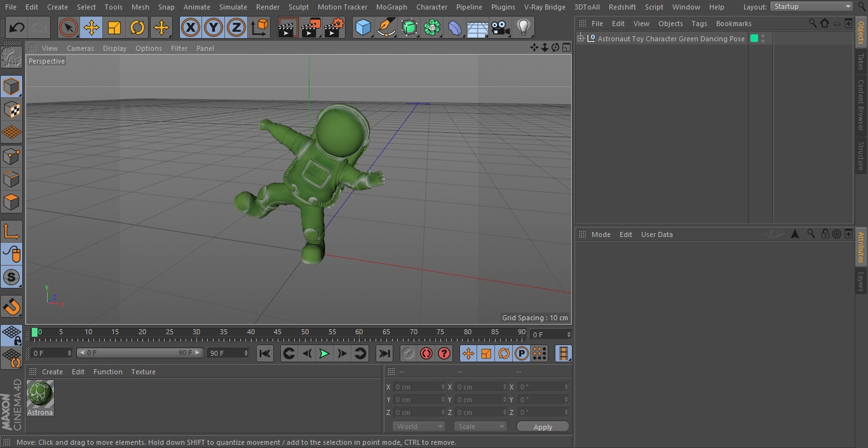This screenshot has height=448, width=868.
Task: Open the Scale coordinate mode dropdown
Action: pyautogui.click(x=480, y=427)
